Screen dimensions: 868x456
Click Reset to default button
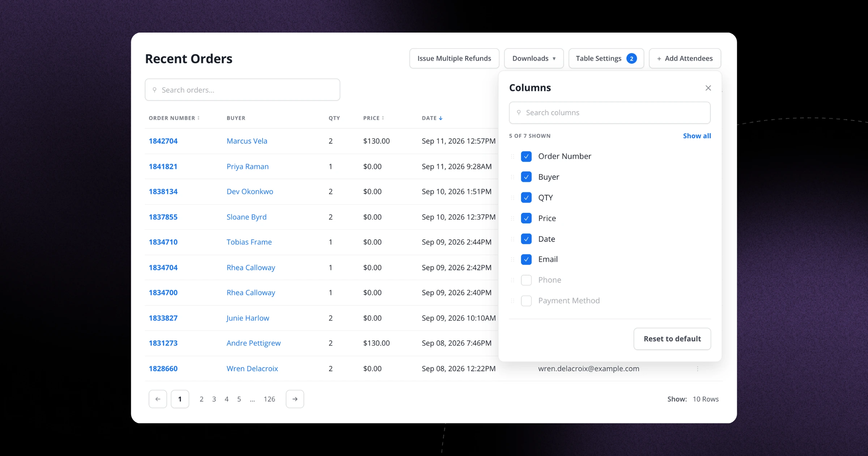pyautogui.click(x=672, y=339)
